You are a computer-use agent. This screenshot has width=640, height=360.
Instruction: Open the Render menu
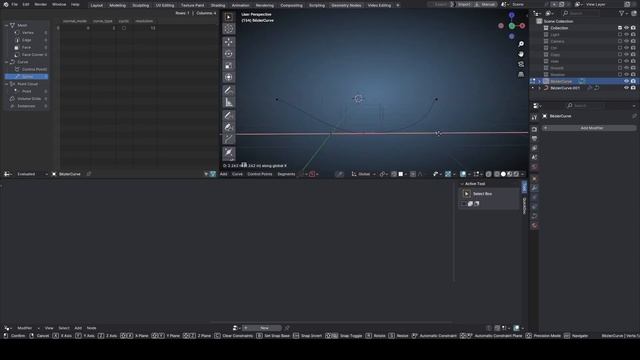[x=40, y=4]
